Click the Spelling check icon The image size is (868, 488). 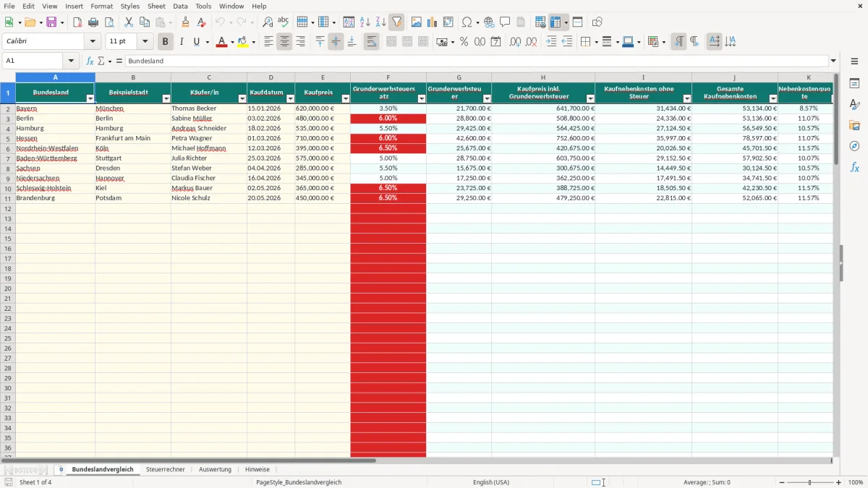(x=283, y=22)
